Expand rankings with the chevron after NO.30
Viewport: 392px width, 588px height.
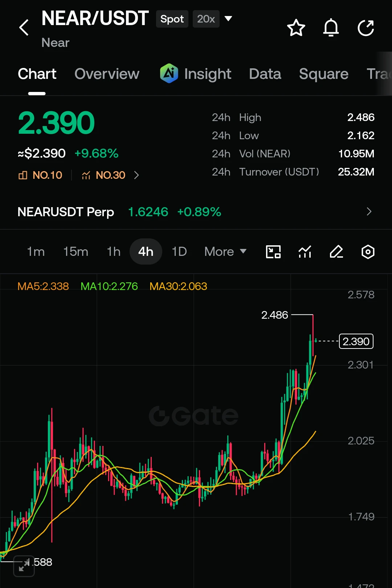click(x=136, y=175)
